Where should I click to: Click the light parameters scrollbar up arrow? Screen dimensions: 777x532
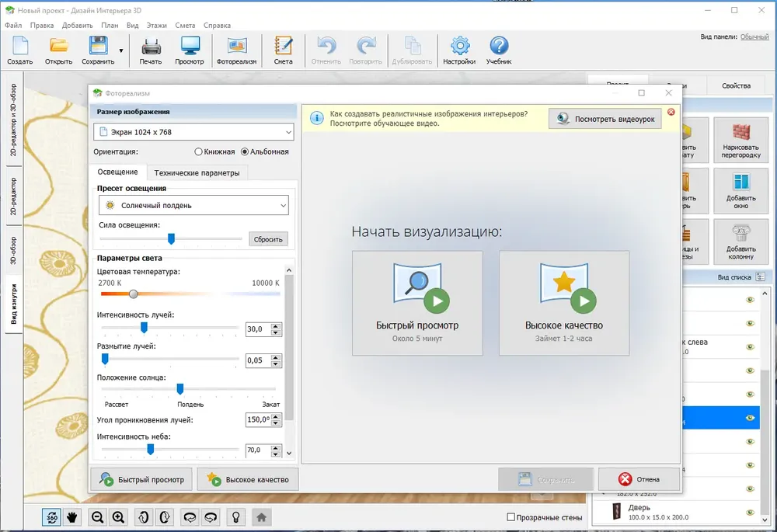pyautogui.click(x=289, y=270)
